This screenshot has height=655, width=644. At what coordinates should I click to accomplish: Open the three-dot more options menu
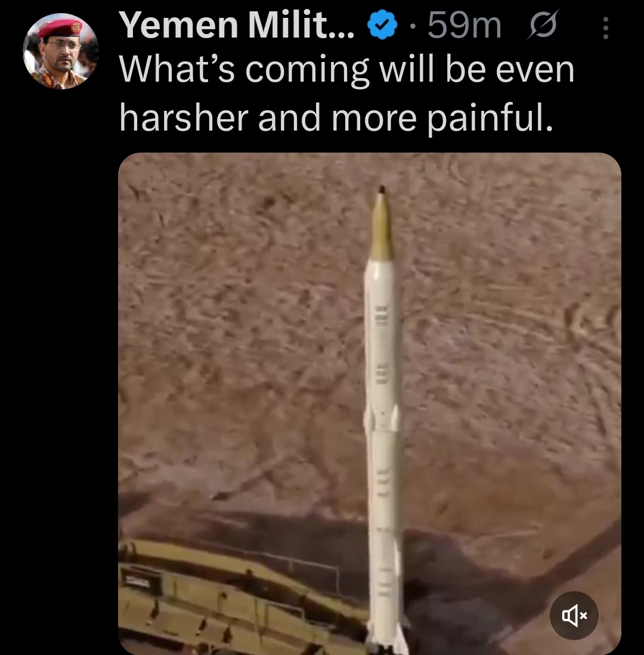[x=606, y=28]
